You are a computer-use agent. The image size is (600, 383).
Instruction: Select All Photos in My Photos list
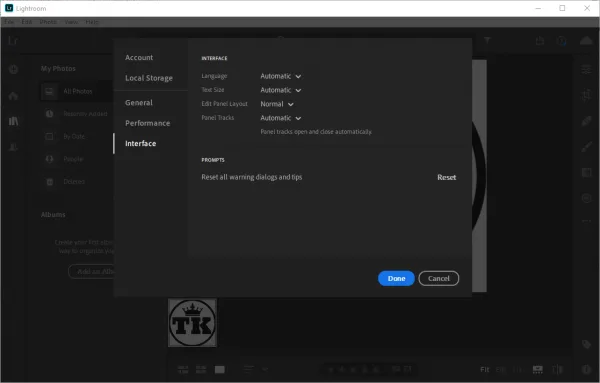coord(77,91)
